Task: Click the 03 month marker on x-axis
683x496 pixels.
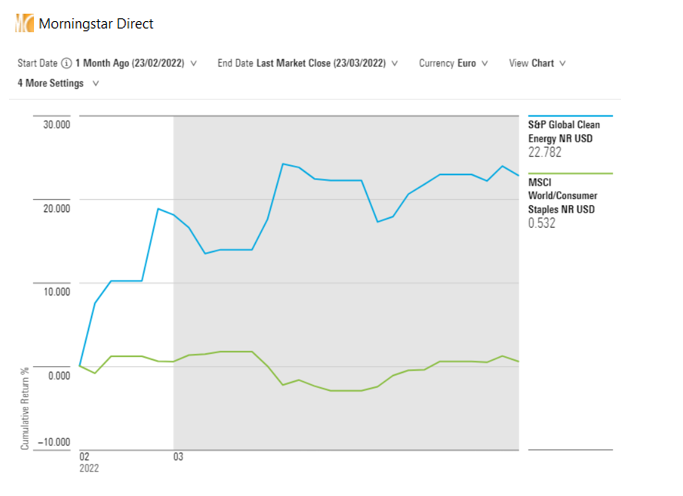Action: pos(178,457)
